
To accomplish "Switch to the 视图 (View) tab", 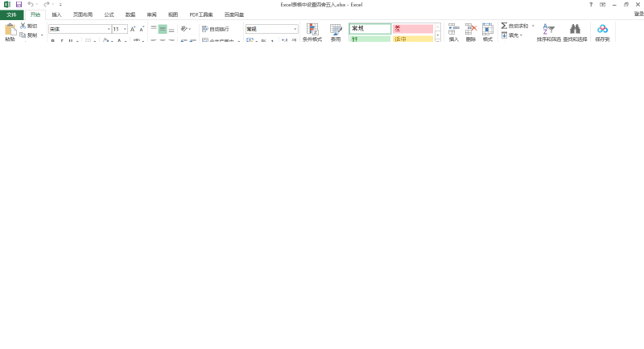I will click(173, 14).
